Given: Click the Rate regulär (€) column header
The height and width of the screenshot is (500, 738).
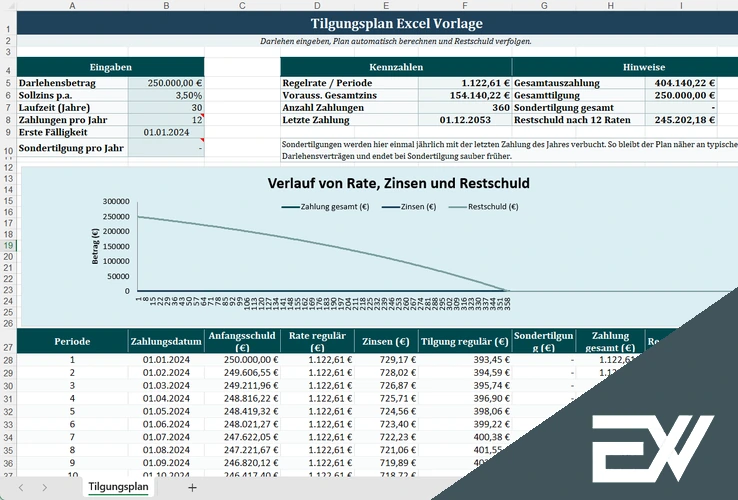Looking at the screenshot, I should [317, 341].
